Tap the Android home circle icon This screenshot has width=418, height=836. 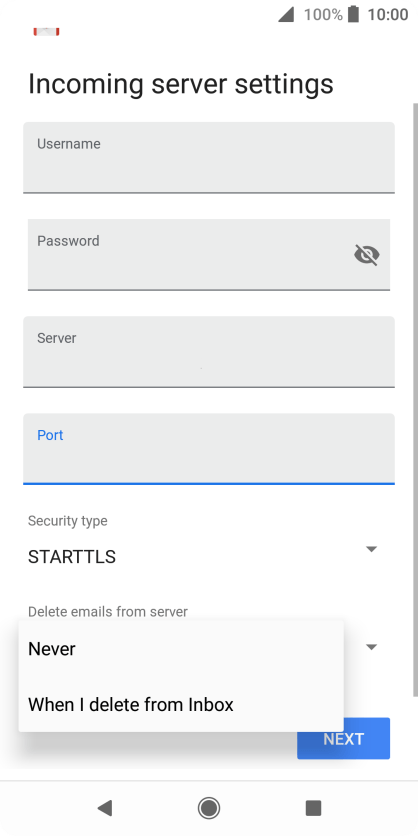coord(208,808)
